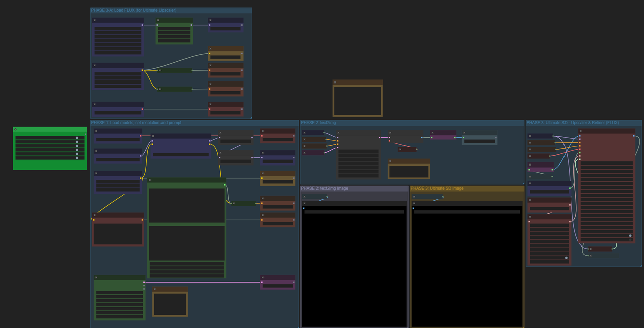This screenshot has height=328, width=644.
Task: Collapse the red node on PHASE 1 left side
Action: pos(95,215)
